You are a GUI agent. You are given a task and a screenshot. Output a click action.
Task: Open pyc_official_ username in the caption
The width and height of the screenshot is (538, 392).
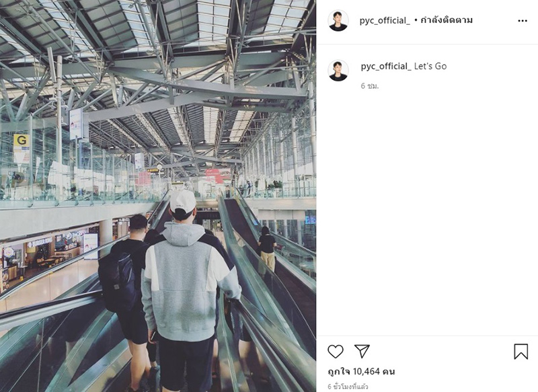386,66
